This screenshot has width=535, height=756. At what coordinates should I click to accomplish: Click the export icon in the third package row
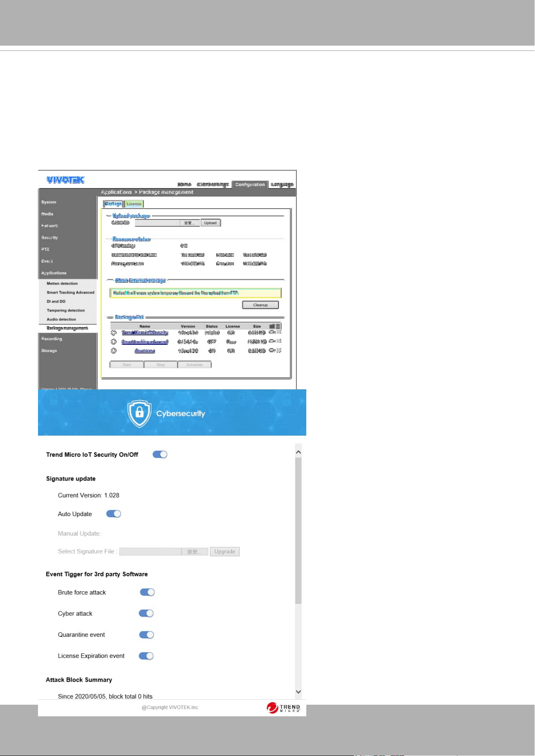pos(272,350)
